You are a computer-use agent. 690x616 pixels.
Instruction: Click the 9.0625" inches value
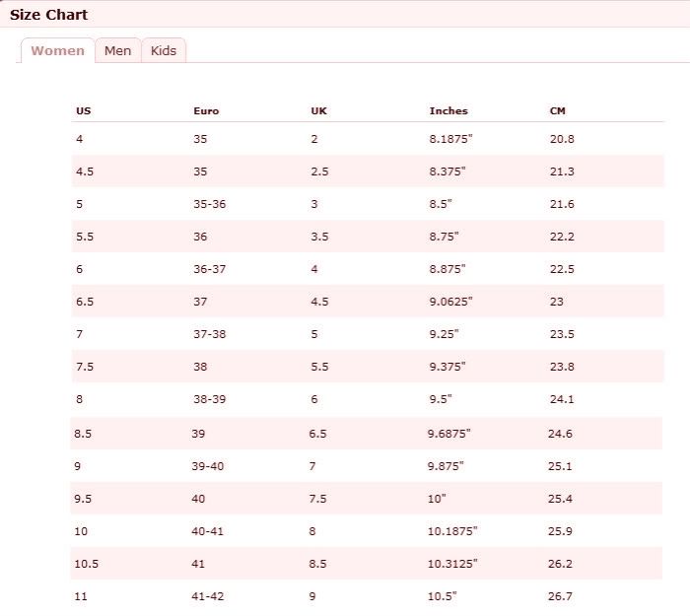[x=451, y=302]
